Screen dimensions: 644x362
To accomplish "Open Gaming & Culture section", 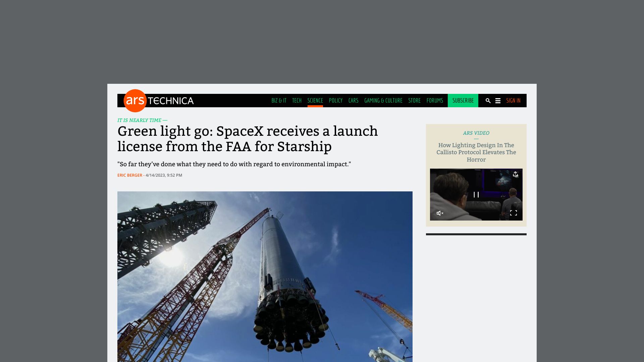I will point(383,101).
